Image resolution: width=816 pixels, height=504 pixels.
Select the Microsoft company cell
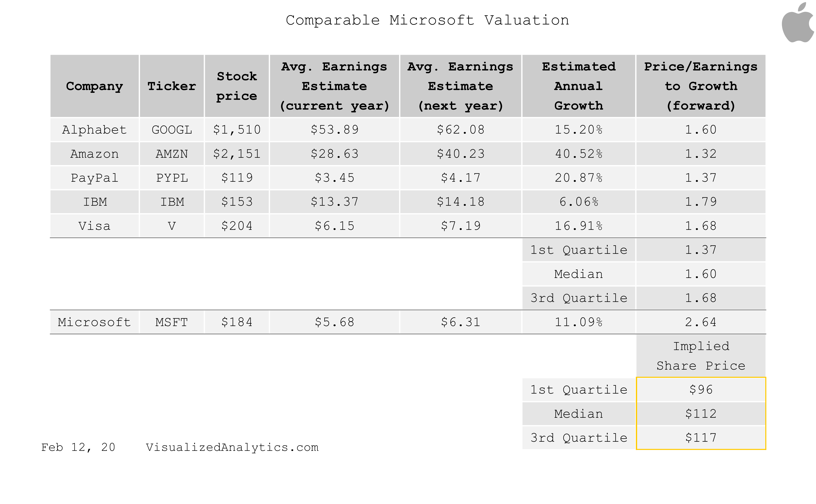94,322
